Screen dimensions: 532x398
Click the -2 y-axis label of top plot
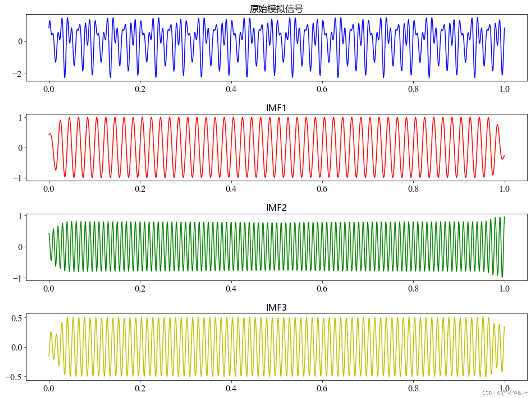[17, 74]
